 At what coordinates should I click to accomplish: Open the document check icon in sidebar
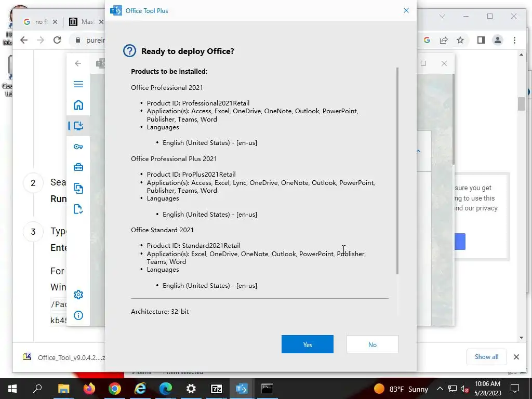coord(78,209)
